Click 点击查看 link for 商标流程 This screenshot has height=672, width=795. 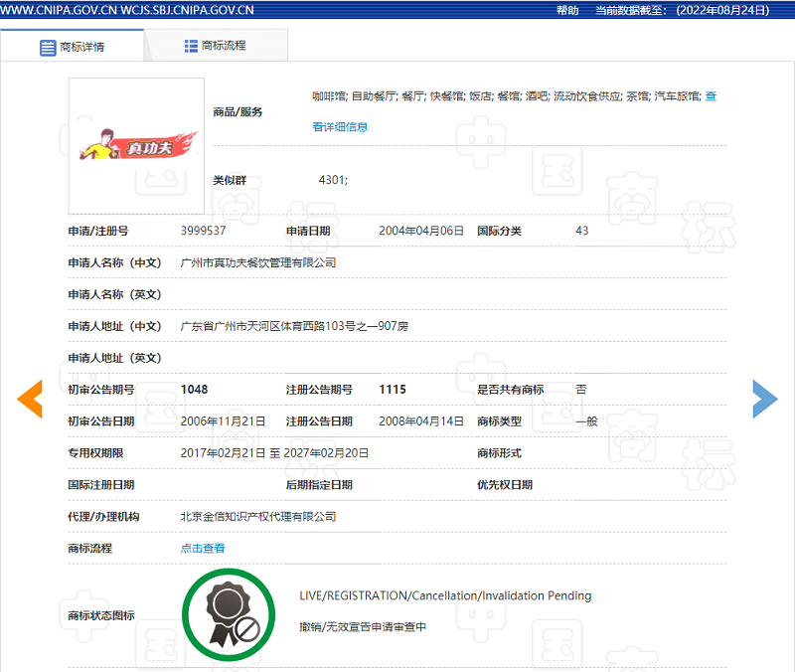coord(203,549)
